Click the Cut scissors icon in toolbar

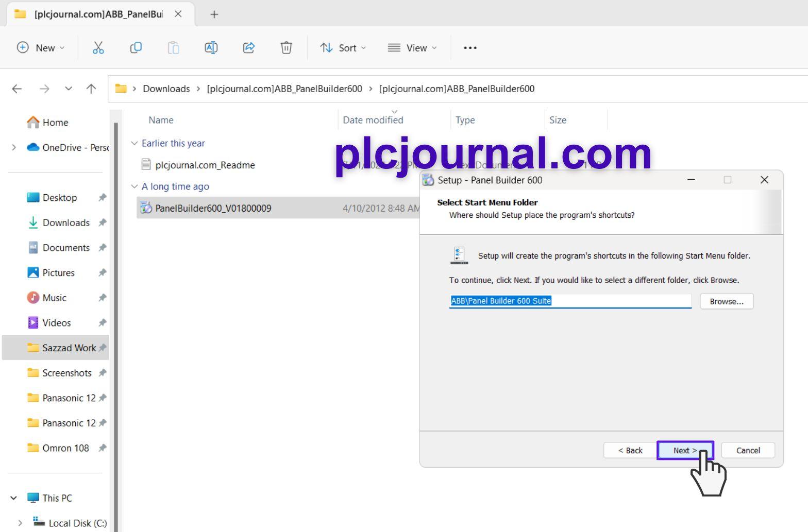click(x=98, y=48)
